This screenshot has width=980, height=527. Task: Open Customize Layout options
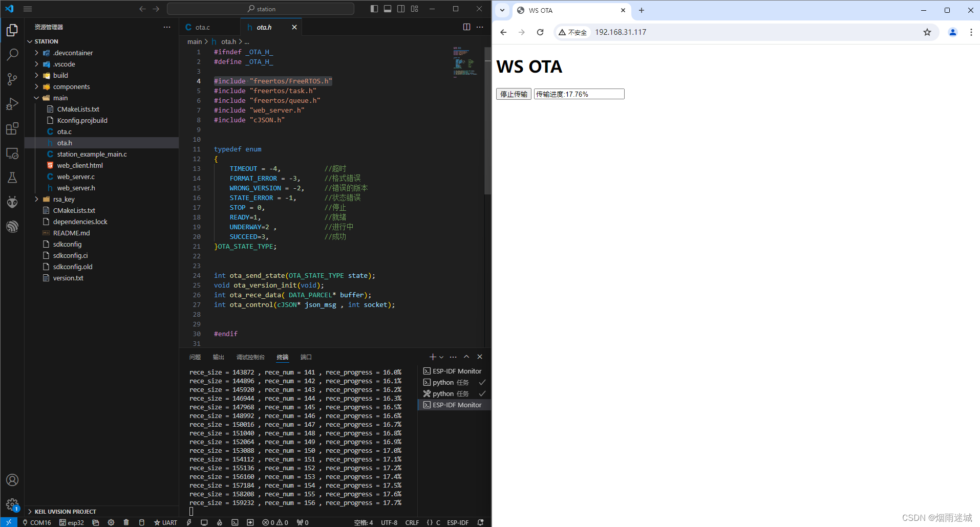414,9
